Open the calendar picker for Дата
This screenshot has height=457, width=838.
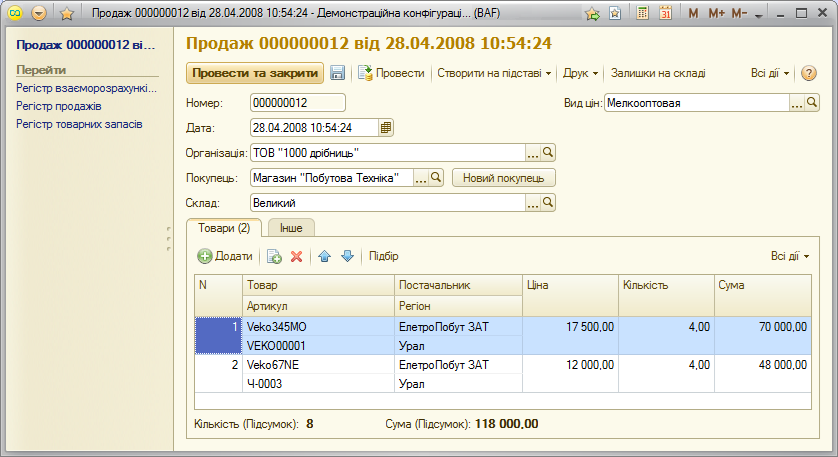(386, 128)
